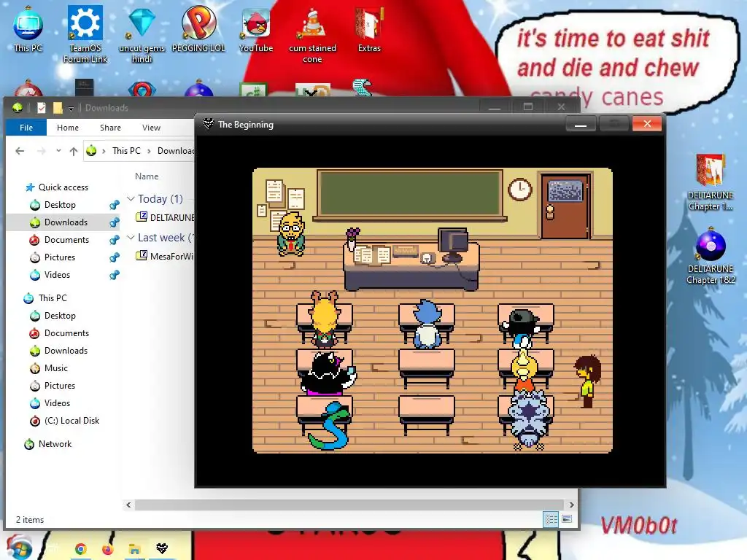Open DELTARUNE Chapter 1 desktop icon
Image resolution: width=747 pixels, height=560 pixels.
[x=711, y=182]
